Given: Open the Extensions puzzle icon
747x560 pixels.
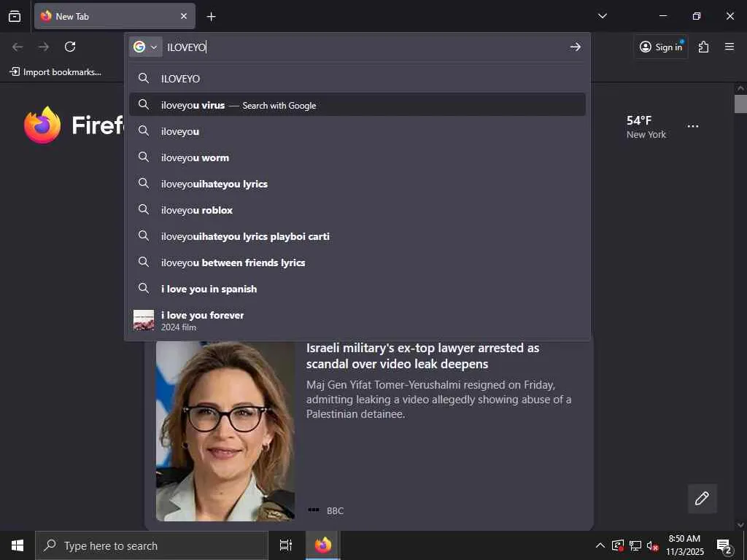Looking at the screenshot, I should point(703,47).
